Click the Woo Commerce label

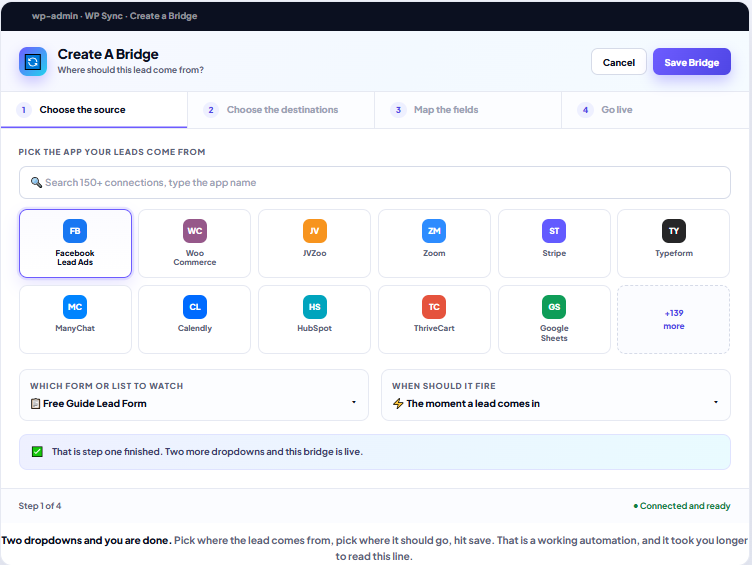(195, 258)
